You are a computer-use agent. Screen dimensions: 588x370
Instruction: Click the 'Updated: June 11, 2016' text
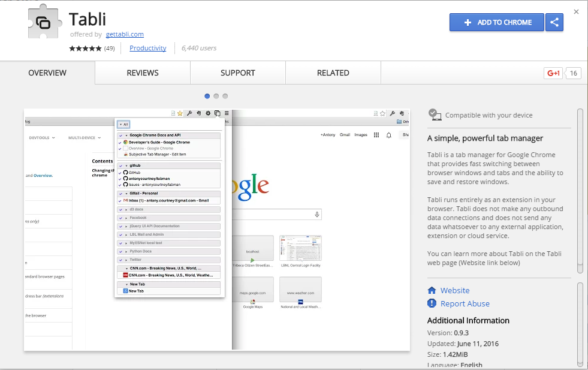click(463, 344)
